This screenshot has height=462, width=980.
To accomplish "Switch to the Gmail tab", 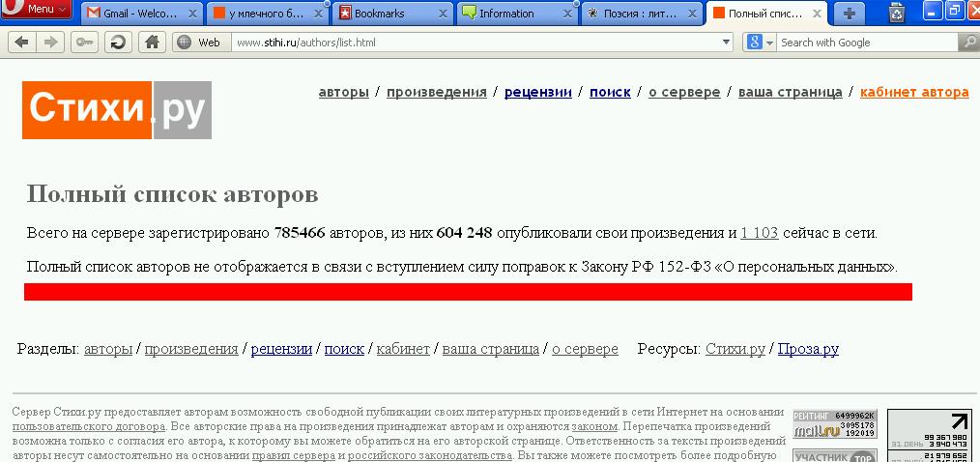I will coord(141,14).
